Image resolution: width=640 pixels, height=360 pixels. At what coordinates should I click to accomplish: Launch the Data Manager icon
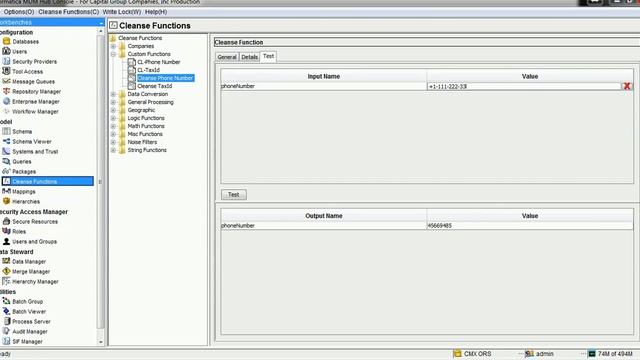pyautogui.click(x=7, y=261)
